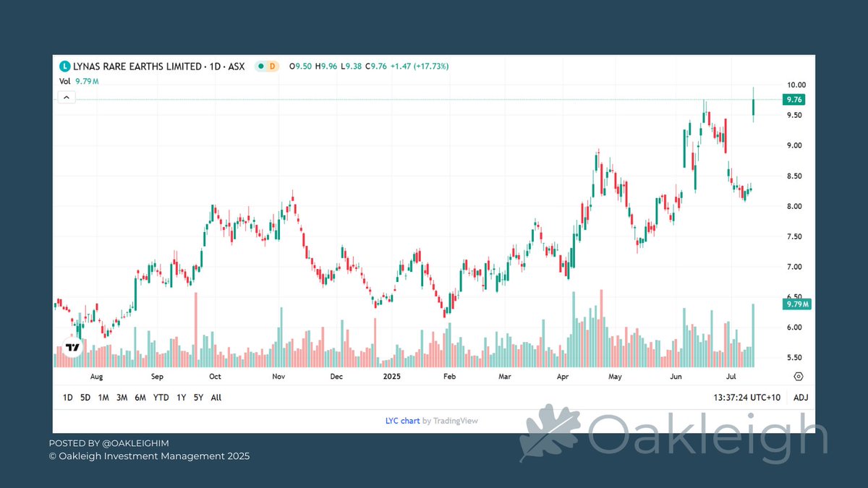Select the YTD time range
Screen dimensions: 868x488
(x=161, y=398)
